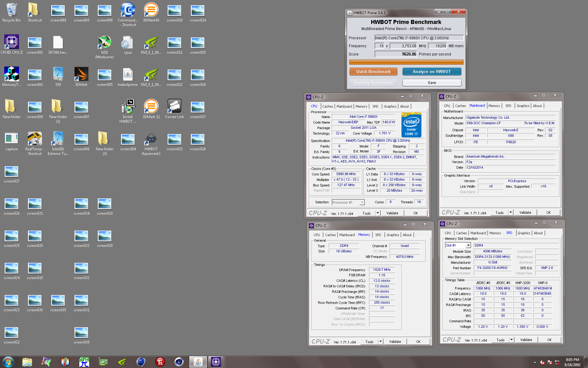Open the Processor #1 selection dropdown
This screenshot has height=368, width=588.
348,202
